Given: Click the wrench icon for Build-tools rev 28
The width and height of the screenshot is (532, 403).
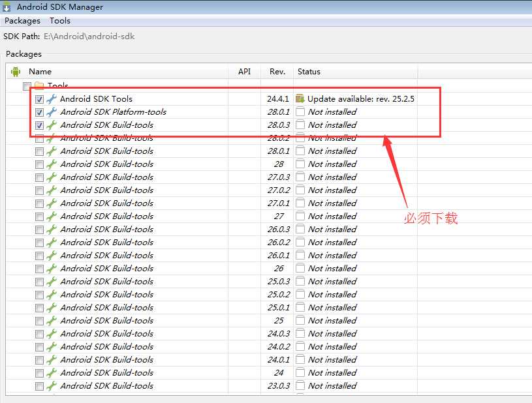Looking at the screenshot, I should coord(52,164).
